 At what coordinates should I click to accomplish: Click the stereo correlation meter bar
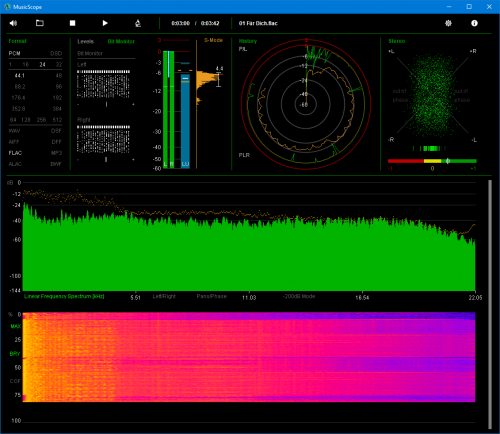(432, 161)
